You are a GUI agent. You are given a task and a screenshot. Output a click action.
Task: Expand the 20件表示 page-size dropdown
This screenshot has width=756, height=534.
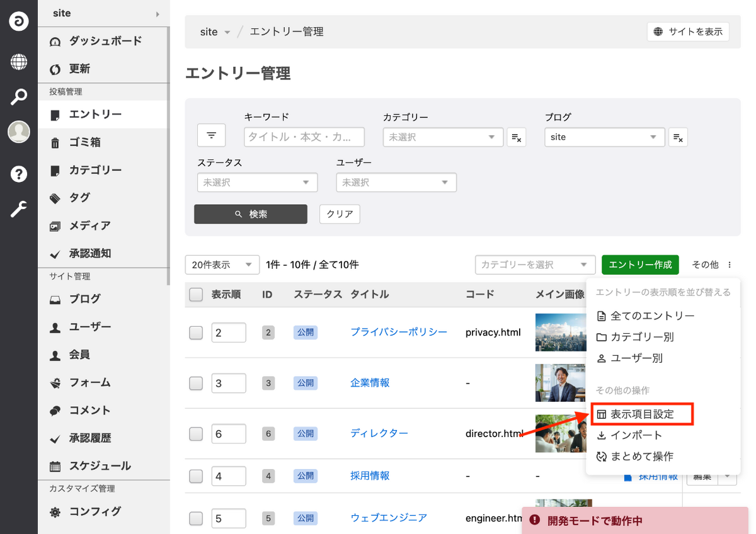(x=222, y=265)
